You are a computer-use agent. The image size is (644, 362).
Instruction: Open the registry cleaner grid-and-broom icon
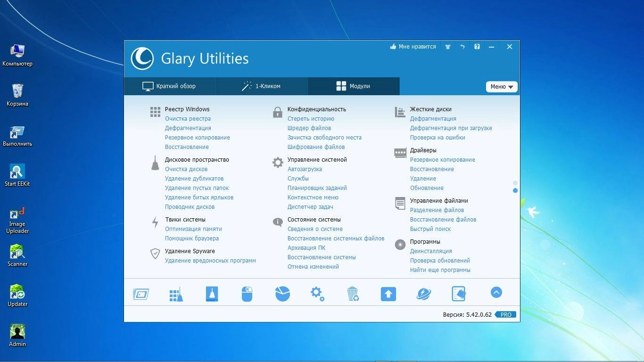pyautogui.click(x=176, y=294)
